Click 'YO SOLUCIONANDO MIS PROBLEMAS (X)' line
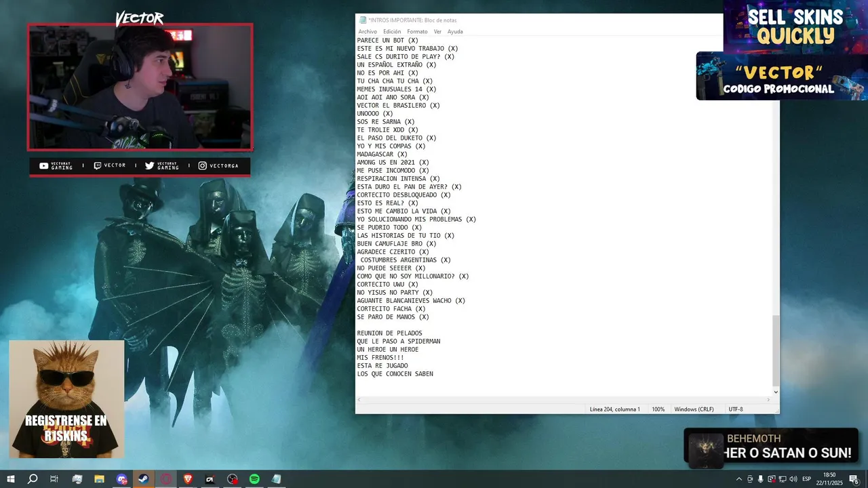This screenshot has width=868, height=488. [x=416, y=220]
